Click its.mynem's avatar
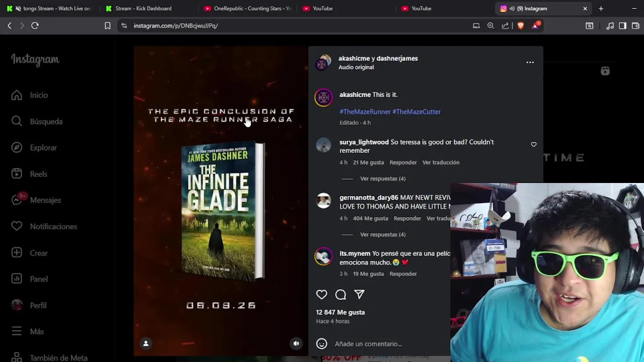This screenshot has width=644, height=362. (324, 256)
